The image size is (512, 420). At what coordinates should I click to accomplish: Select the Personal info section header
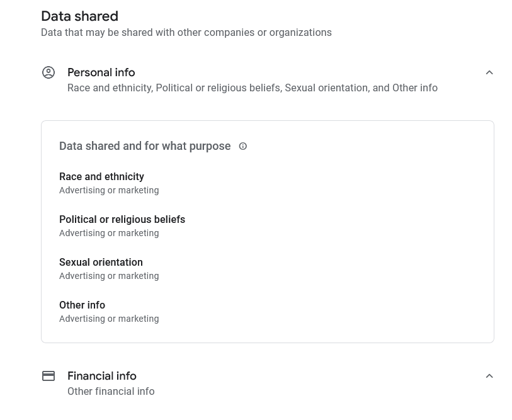pyautogui.click(x=101, y=72)
